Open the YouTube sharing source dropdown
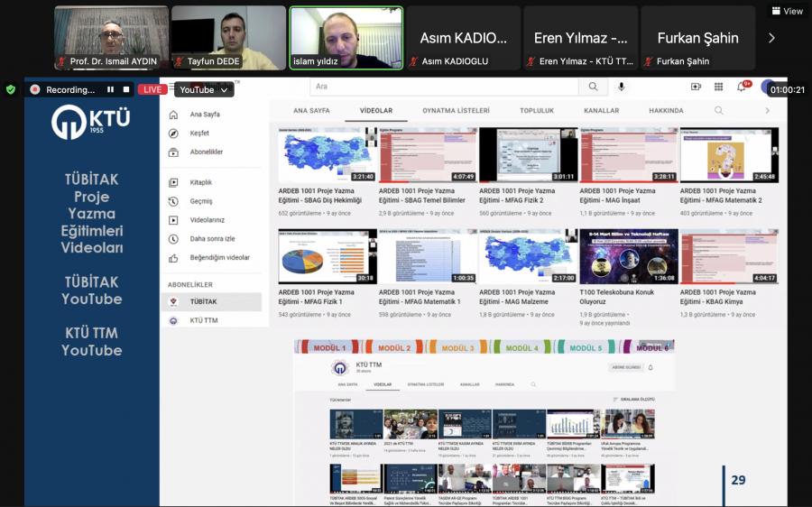 204,89
